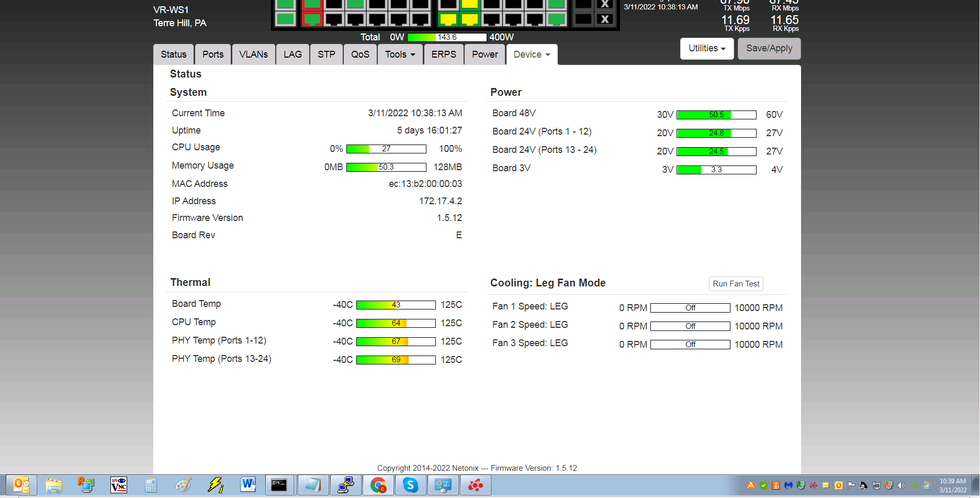Expand the Utilities dropdown
Viewport: 980px width, 498px height.
(x=706, y=48)
